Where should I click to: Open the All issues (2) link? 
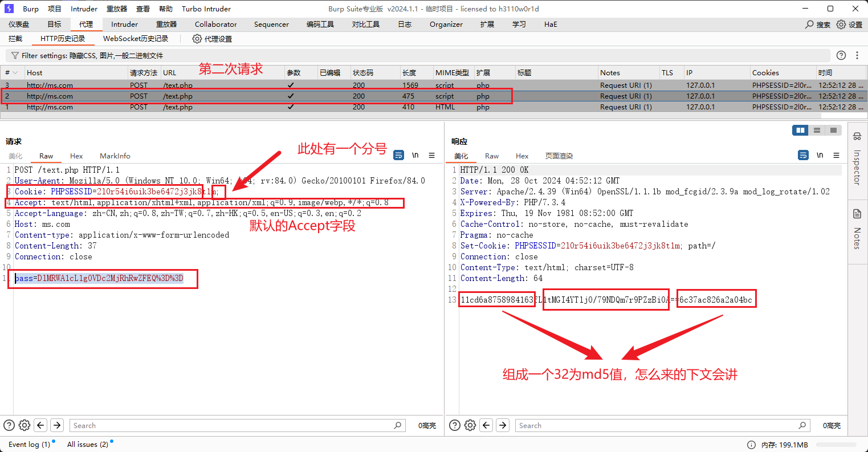[x=87, y=444]
